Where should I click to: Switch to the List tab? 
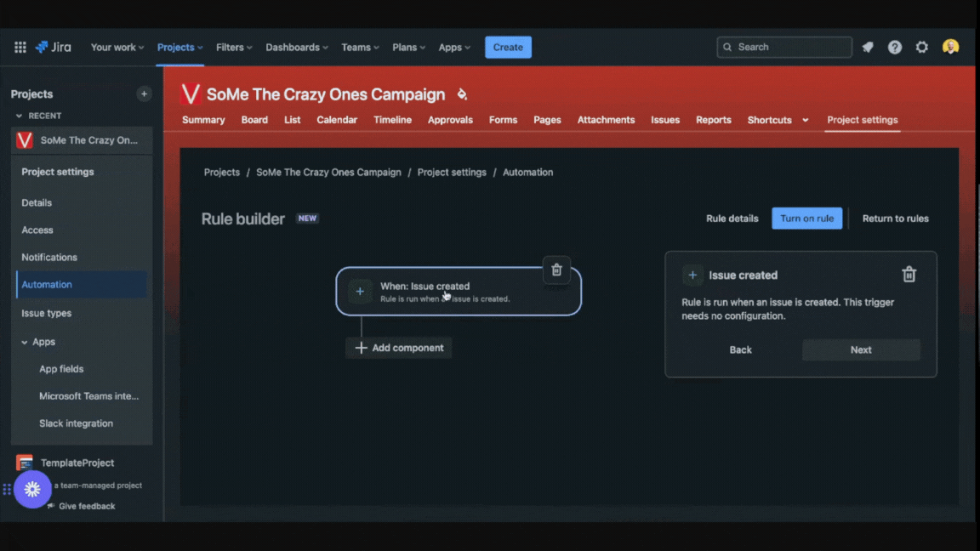tap(293, 120)
